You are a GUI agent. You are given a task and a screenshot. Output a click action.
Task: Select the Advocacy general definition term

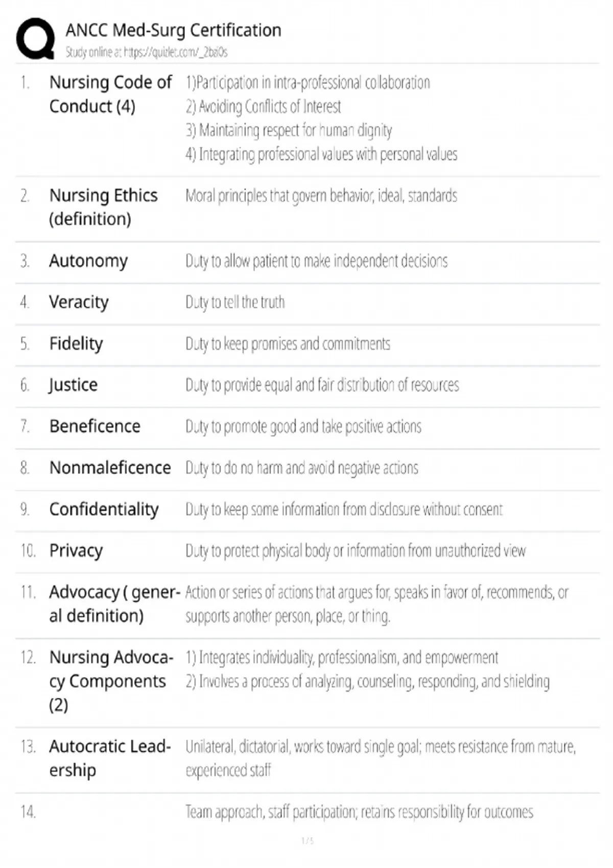[114, 604]
